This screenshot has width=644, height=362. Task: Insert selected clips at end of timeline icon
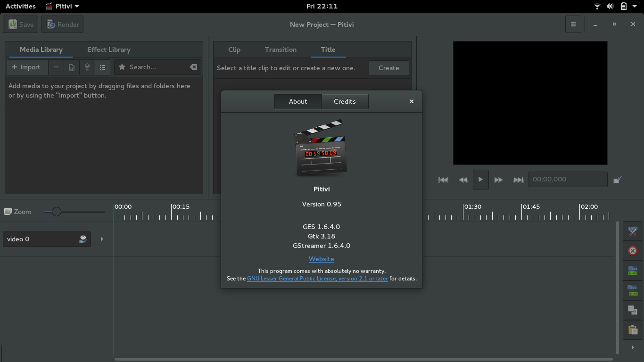(x=87, y=67)
